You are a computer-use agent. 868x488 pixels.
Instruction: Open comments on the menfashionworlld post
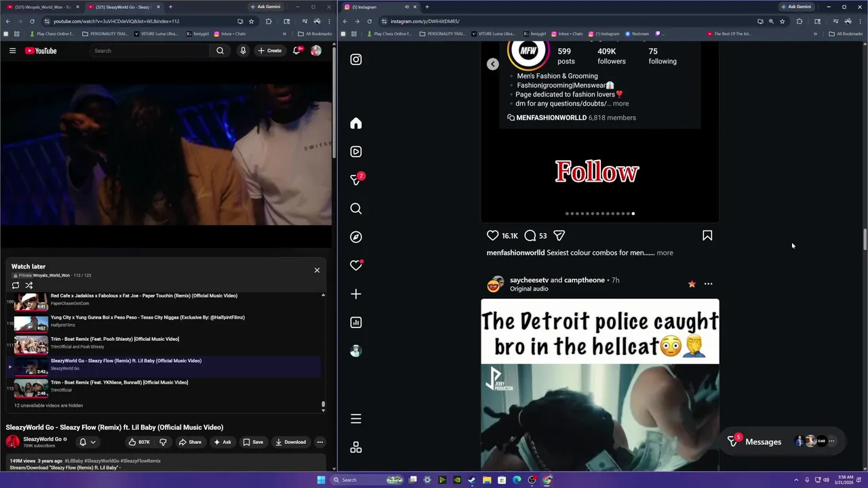(x=530, y=235)
